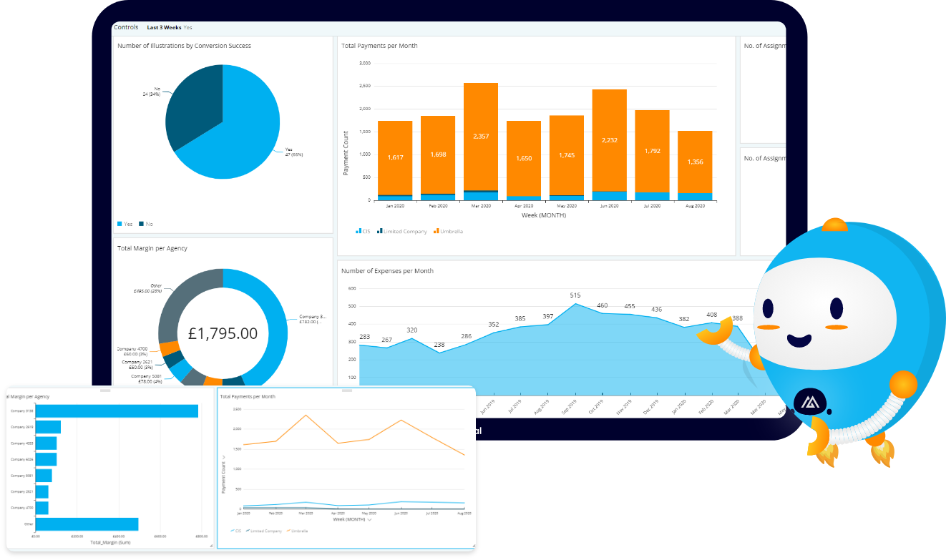The height and width of the screenshot is (560, 946).
Task: Click the 515 peak data label in expenses chart
Action: (x=575, y=295)
